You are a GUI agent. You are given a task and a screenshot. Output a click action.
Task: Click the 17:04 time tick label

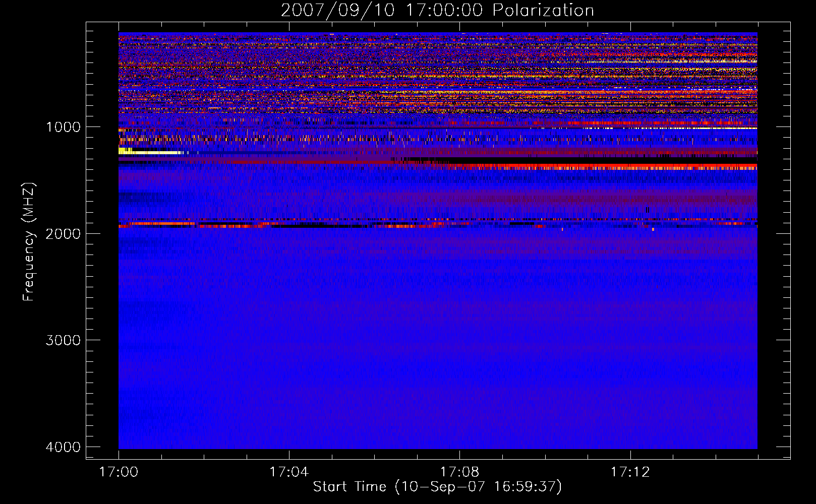[289, 472]
